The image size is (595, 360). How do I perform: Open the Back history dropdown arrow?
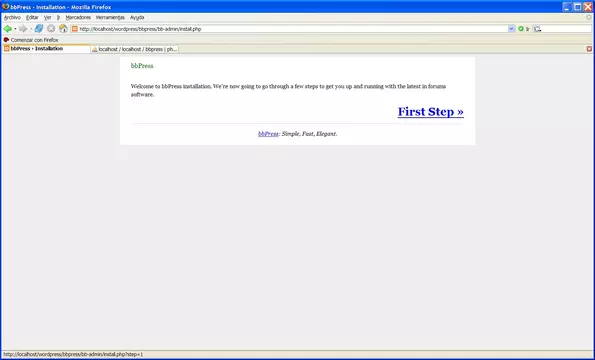15,29
